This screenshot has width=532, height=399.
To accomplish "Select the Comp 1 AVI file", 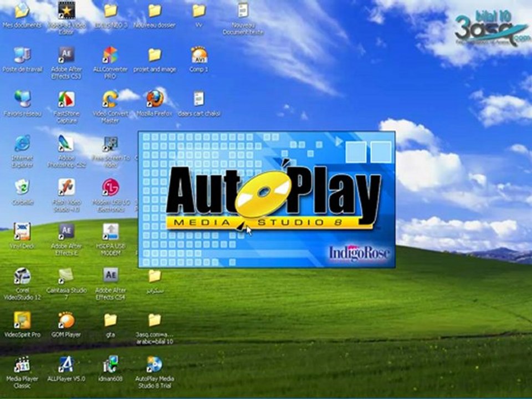I will click(199, 55).
